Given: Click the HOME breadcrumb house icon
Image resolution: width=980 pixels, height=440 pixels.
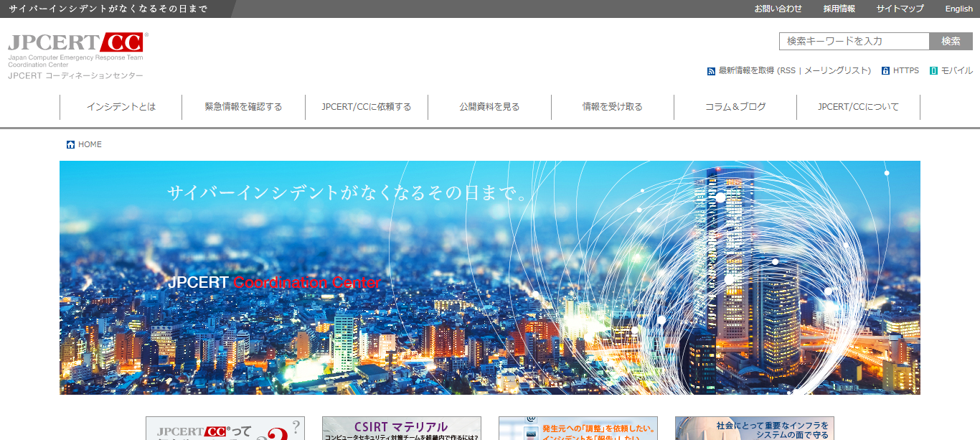Looking at the screenshot, I should pyautogui.click(x=70, y=145).
